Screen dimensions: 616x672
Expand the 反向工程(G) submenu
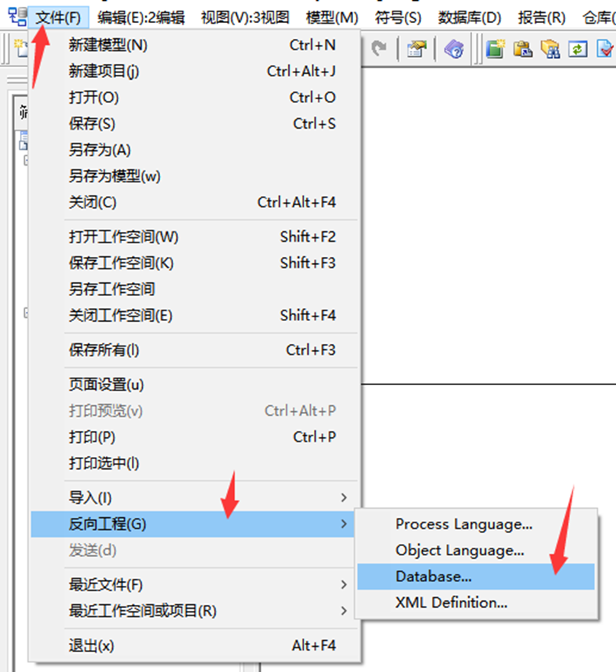point(194,524)
